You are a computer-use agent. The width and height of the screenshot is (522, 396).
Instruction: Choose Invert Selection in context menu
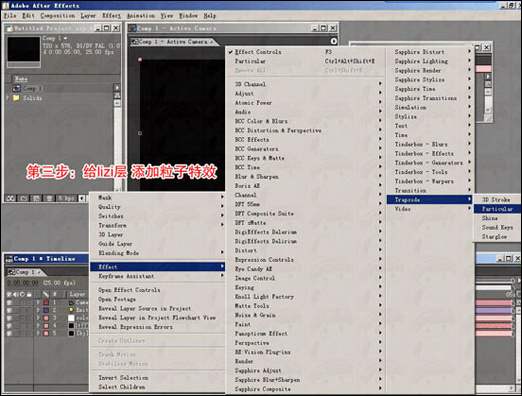(157, 378)
